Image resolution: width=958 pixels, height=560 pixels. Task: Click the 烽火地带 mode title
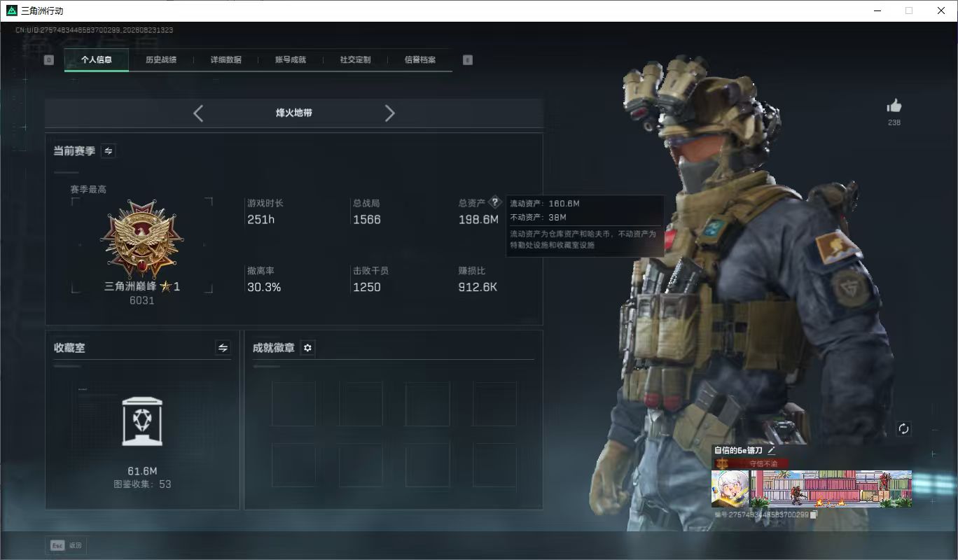tap(294, 113)
